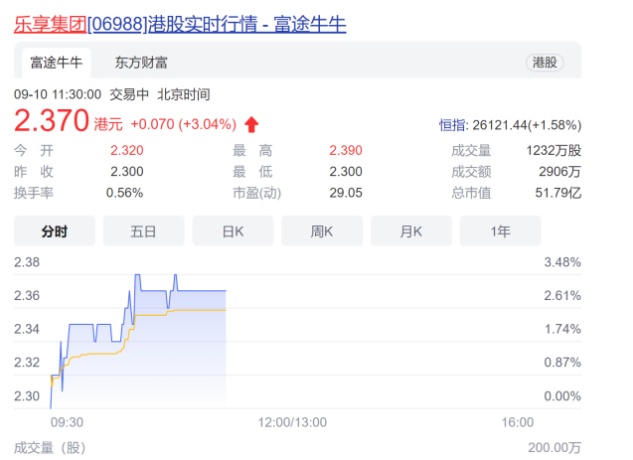Viewport: 633px width, 460px height.
Task: Click the 港元 currency label
Action: [x=108, y=124]
